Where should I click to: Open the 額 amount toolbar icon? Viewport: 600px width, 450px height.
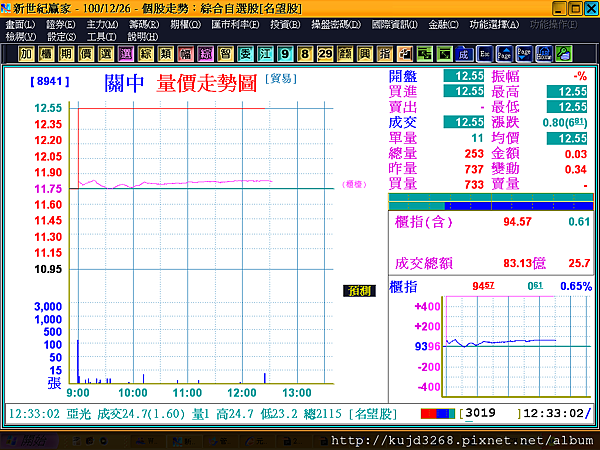coord(345,54)
